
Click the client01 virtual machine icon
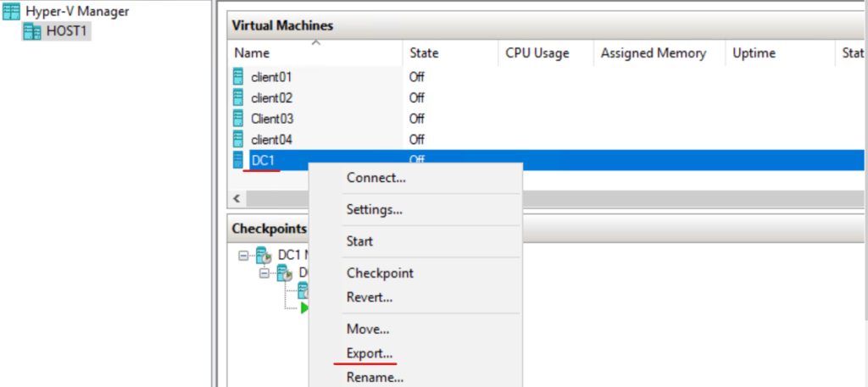[x=238, y=77]
